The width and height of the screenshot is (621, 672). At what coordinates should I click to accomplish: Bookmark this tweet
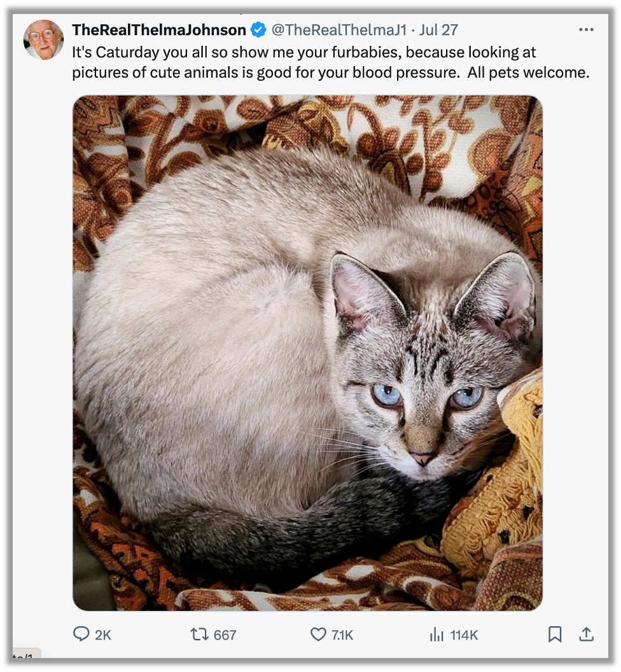555,634
